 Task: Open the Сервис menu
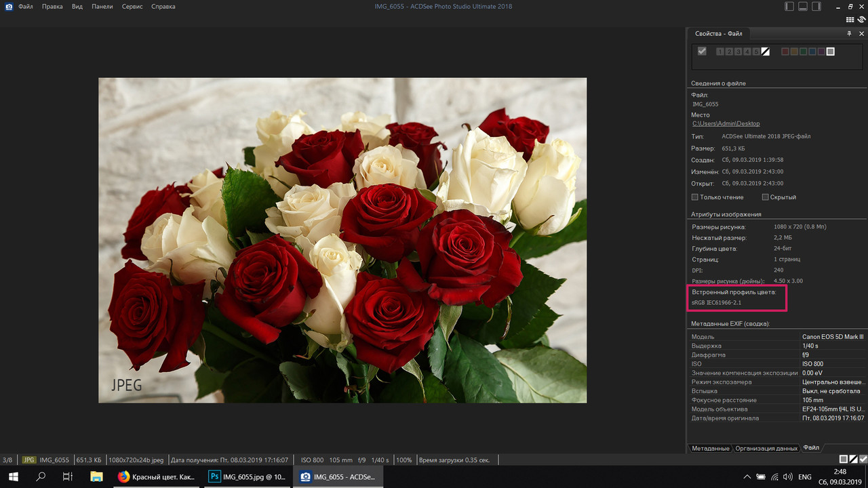[x=134, y=6]
